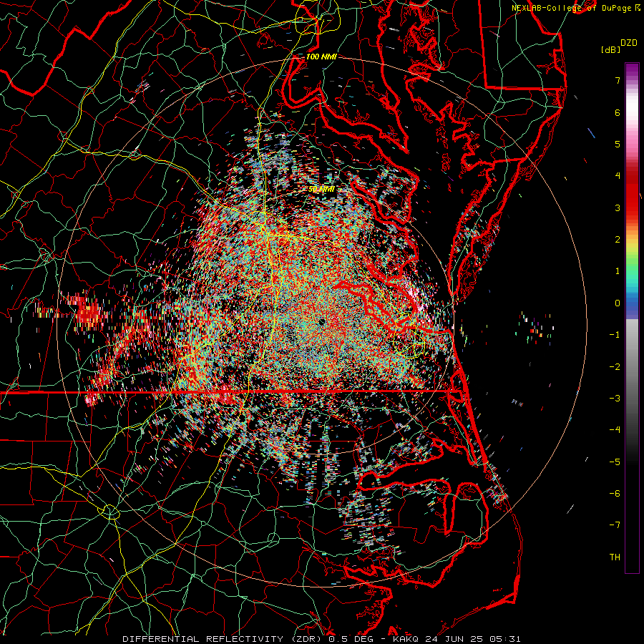Screen dimensions: 644x644
Task: Click the NEXLAB-College of DuPage watermark text
Action: coord(575,8)
